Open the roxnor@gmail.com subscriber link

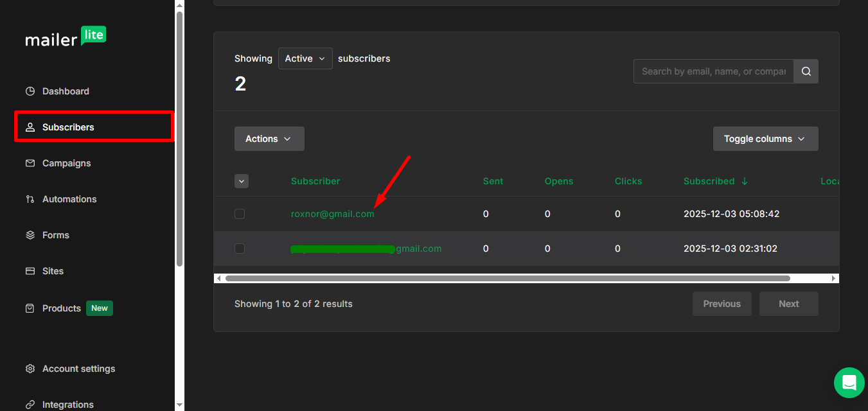(332, 214)
